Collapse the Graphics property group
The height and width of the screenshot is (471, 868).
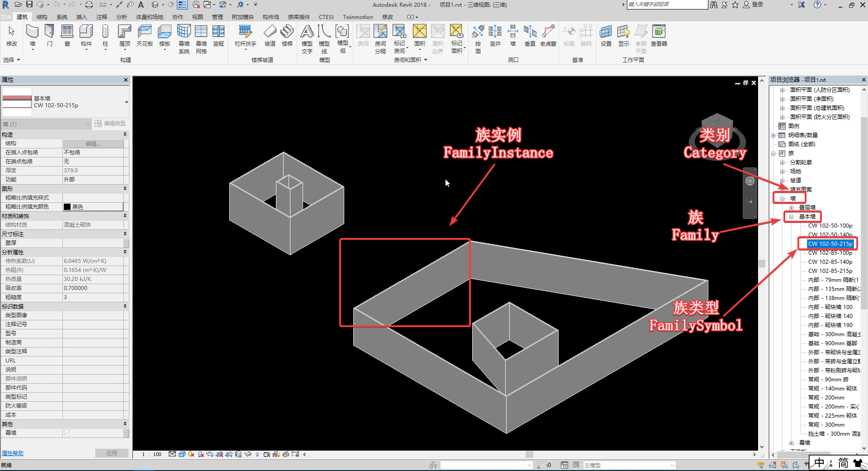[x=125, y=189]
